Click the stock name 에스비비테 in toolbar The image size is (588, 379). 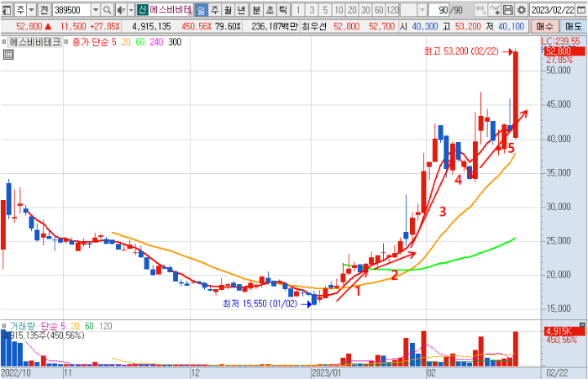coord(171,10)
